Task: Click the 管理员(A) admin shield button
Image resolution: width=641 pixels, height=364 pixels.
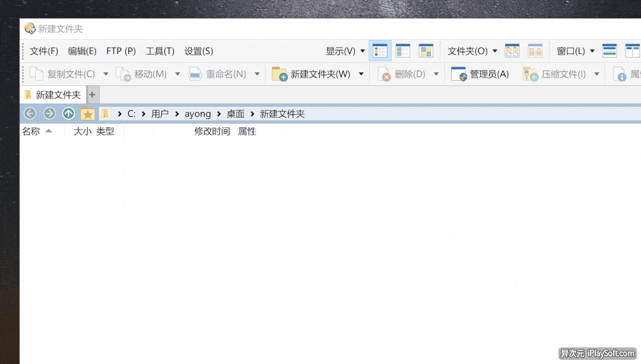Action: [480, 74]
